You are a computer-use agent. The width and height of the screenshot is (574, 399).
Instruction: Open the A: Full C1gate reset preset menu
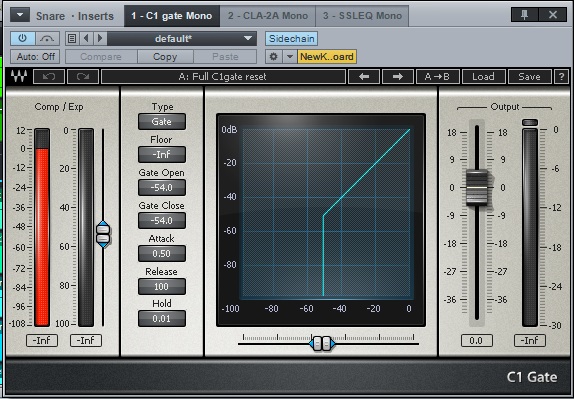coord(223,77)
